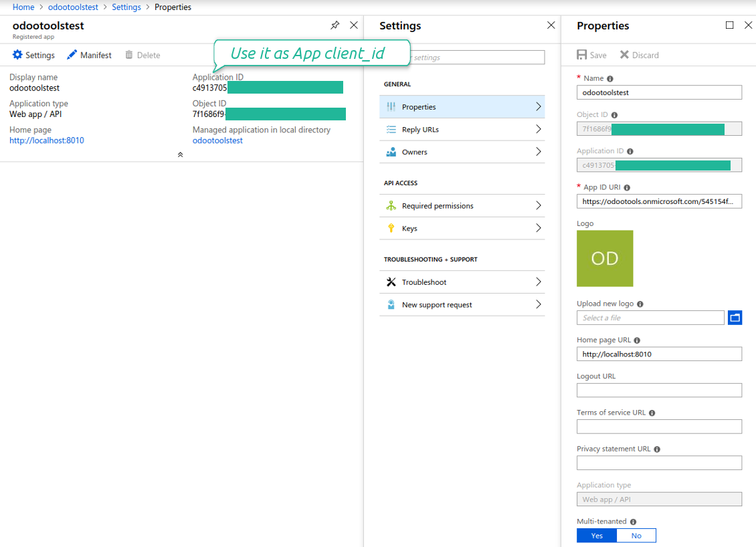The width and height of the screenshot is (756, 547).
Task: Pin the odootoolstest blade
Action: click(x=335, y=25)
